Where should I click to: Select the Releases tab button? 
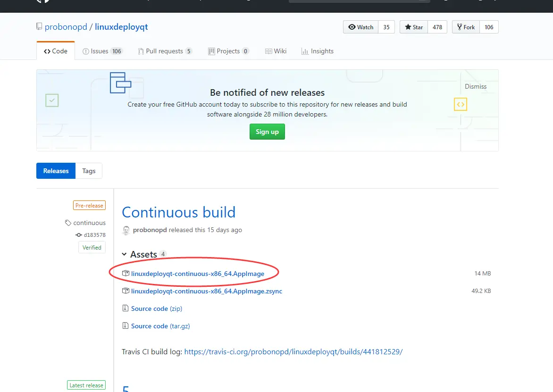[x=56, y=171]
